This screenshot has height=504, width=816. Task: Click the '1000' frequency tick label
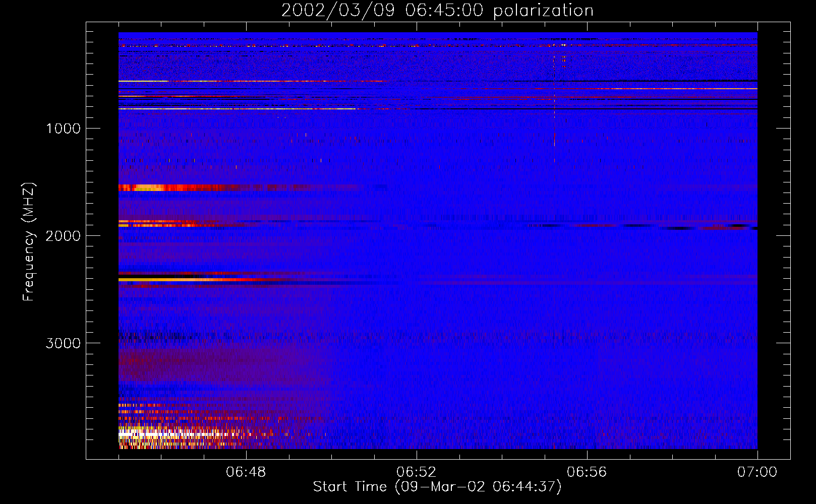click(x=63, y=129)
